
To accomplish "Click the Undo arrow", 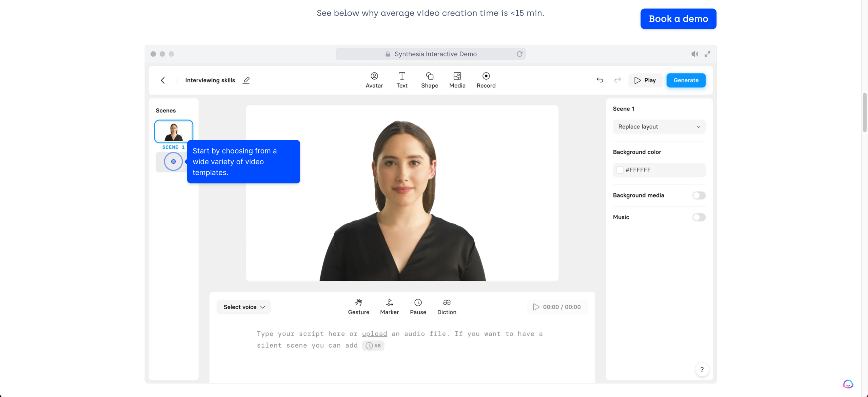I will click(x=599, y=80).
